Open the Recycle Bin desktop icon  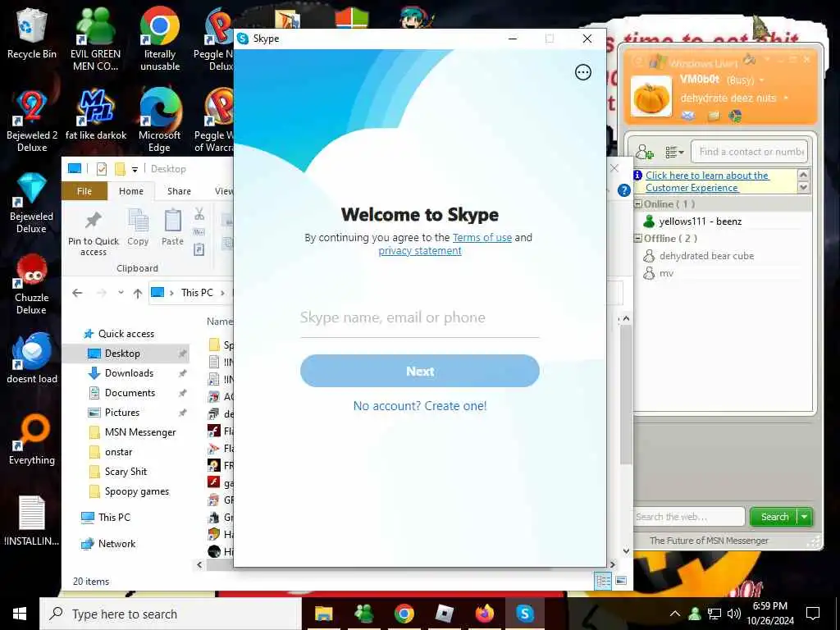click(32, 34)
